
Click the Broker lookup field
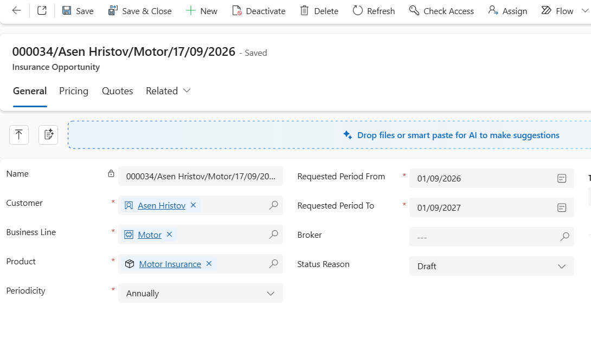(x=491, y=237)
